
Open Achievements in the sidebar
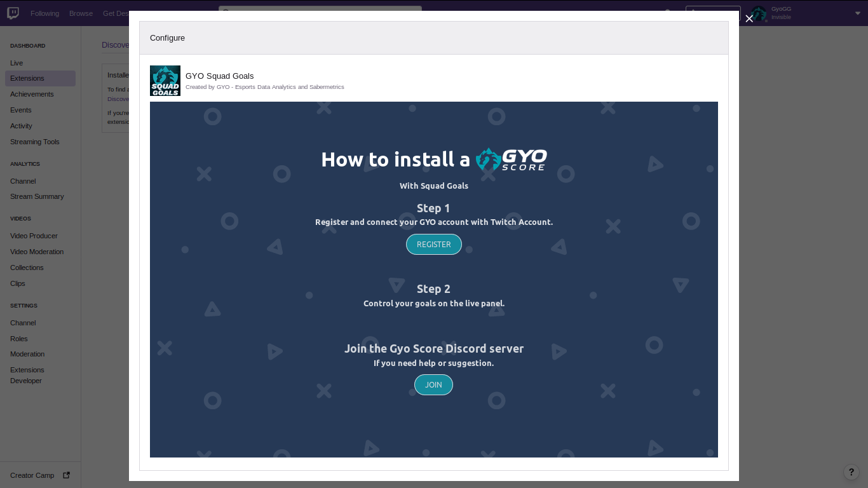click(32, 94)
